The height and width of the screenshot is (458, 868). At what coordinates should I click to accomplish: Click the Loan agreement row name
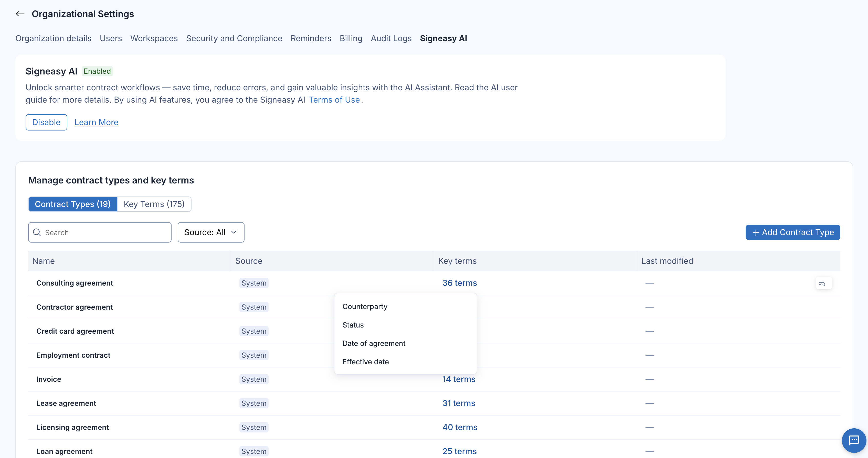(64, 451)
